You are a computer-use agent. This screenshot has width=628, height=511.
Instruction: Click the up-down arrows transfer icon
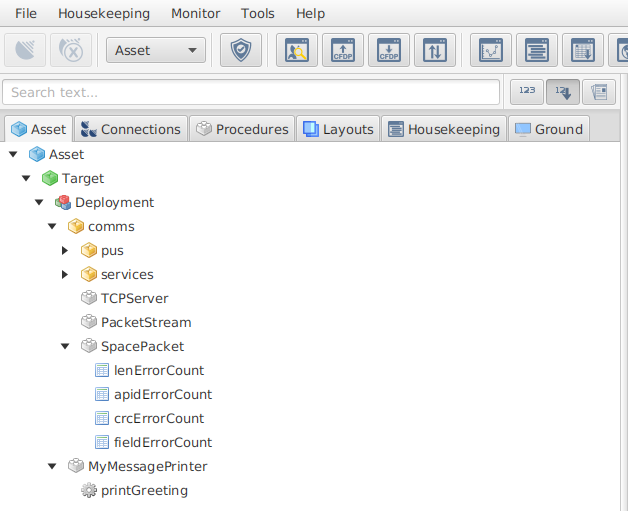tap(435, 50)
